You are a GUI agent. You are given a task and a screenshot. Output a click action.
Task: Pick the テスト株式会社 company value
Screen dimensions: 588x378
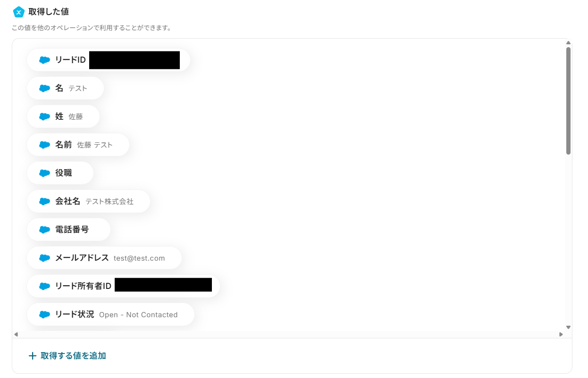[109, 202]
